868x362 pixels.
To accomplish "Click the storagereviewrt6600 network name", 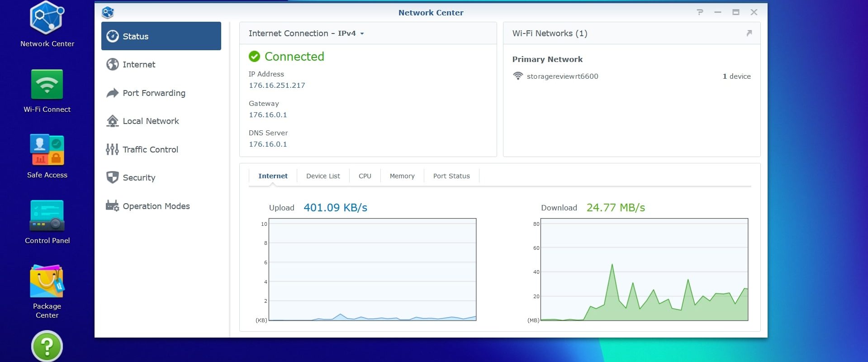I will 562,76.
